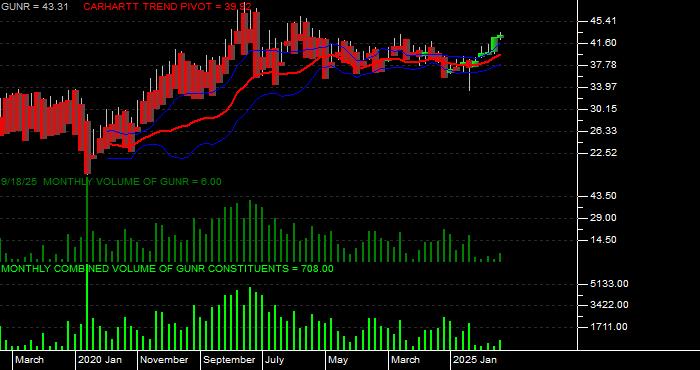Image resolution: width=700 pixels, height=370 pixels.
Task: Click the September timeline marker
Action: (229, 360)
